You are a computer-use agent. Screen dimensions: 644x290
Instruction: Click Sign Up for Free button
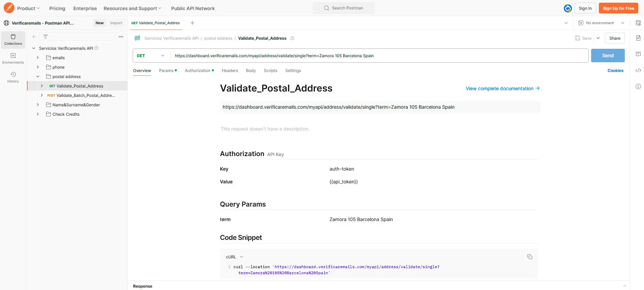[618, 8]
